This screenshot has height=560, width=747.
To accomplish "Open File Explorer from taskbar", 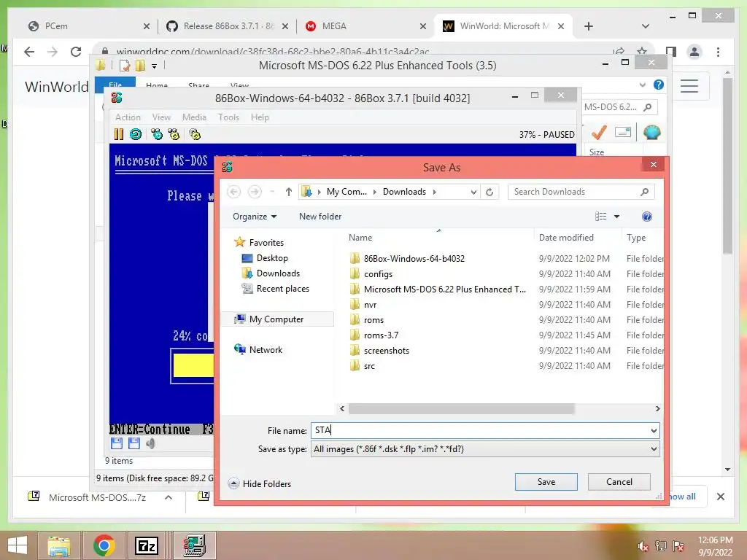I will tap(58, 545).
